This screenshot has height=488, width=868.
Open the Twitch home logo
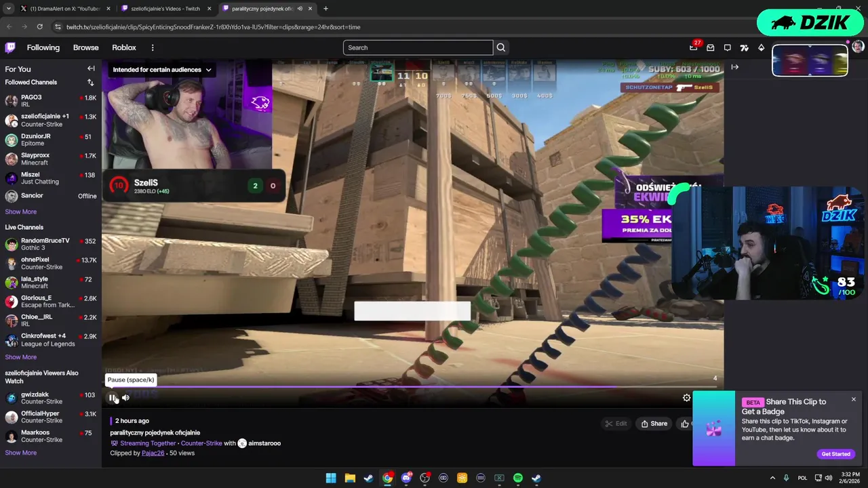pyautogui.click(x=10, y=47)
